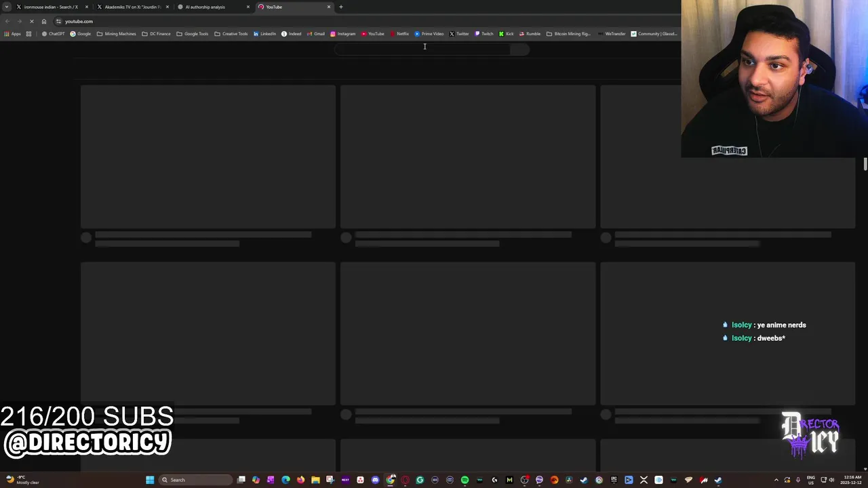Open the Prime Video bookmark

pyautogui.click(x=429, y=34)
